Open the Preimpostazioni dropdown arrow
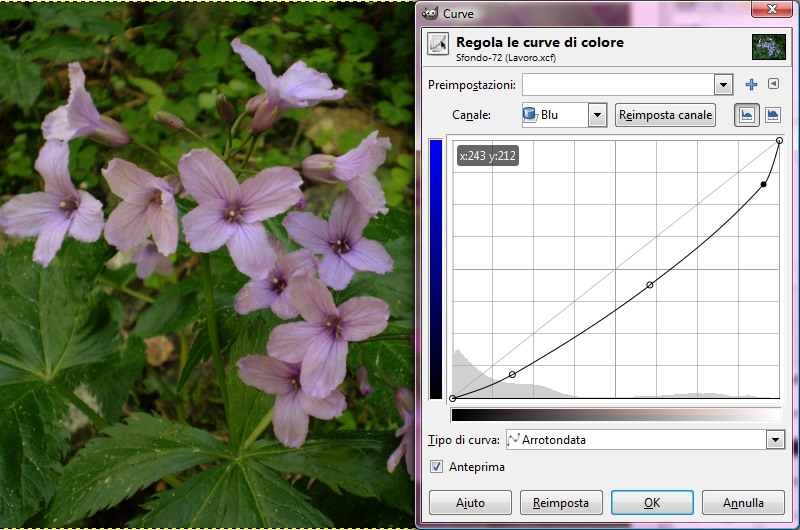Viewport: 800px width, 530px height. point(723,85)
